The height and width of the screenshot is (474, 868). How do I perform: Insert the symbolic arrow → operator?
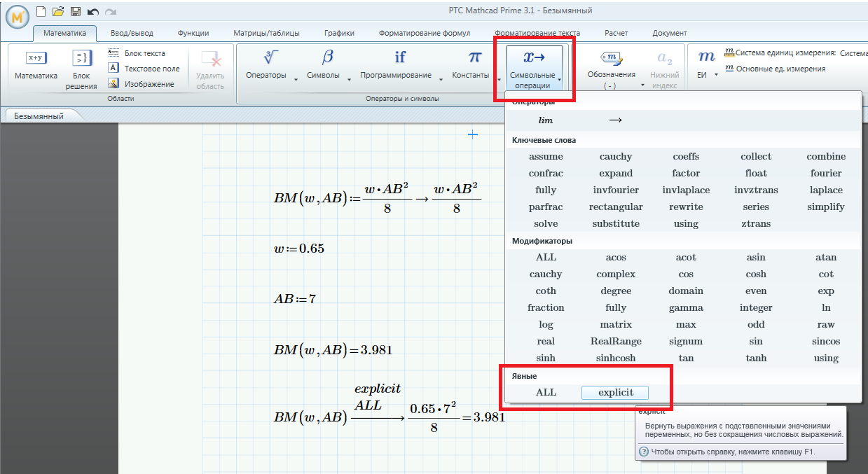(616, 120)
